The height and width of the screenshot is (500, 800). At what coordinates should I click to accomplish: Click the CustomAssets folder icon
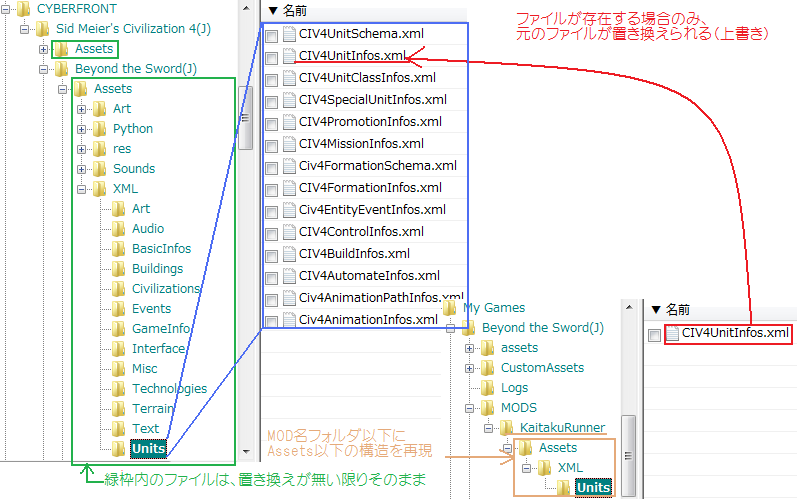pos(488,368)
